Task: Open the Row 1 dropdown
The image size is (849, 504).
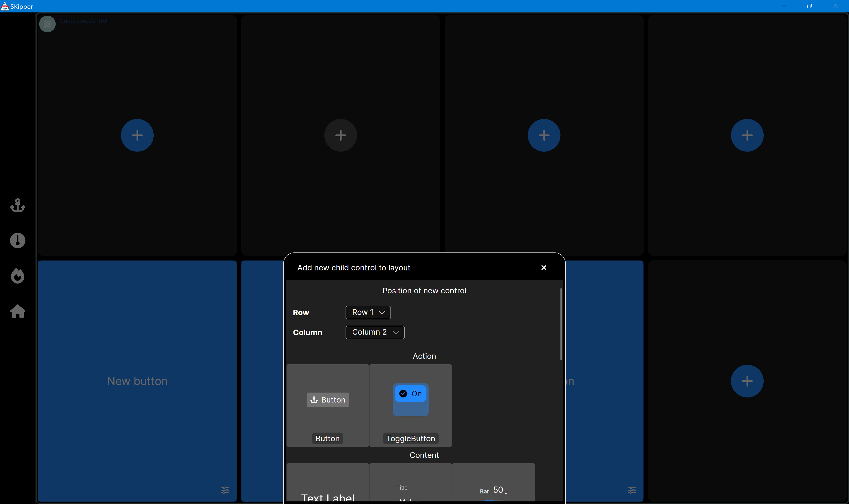Action: [x=368, y=313]
